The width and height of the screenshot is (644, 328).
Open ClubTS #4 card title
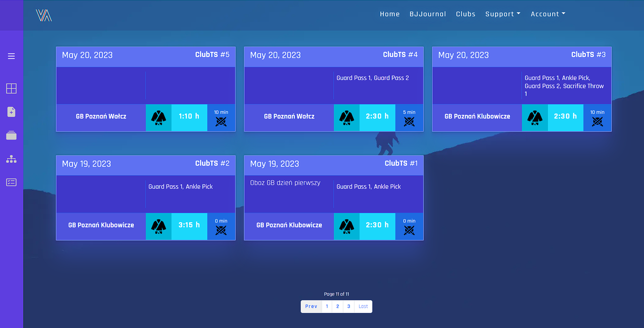[400, 54]
